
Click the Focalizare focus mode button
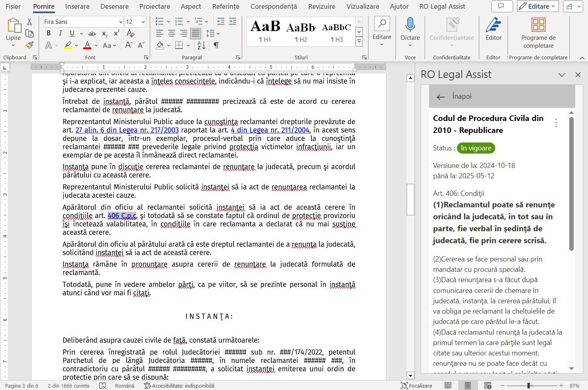click(x=417, y=386)
